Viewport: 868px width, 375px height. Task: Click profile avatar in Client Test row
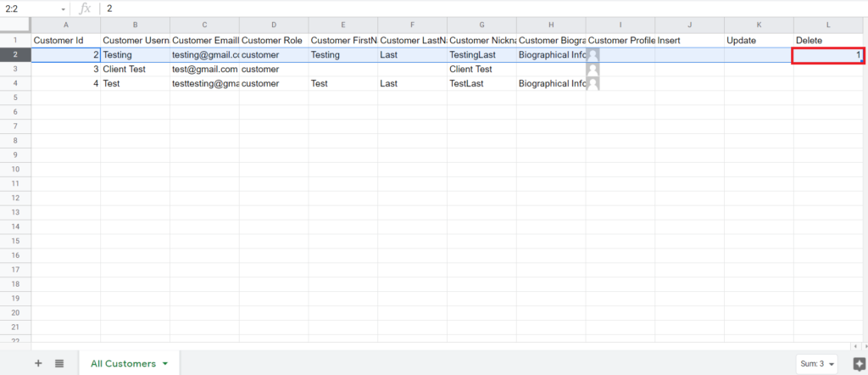[x=593, y=70]
